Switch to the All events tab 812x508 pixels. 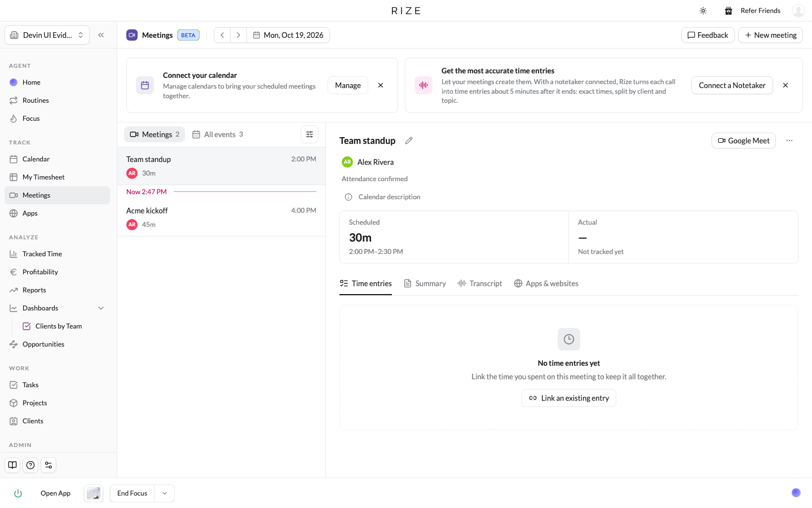[218, 134]
